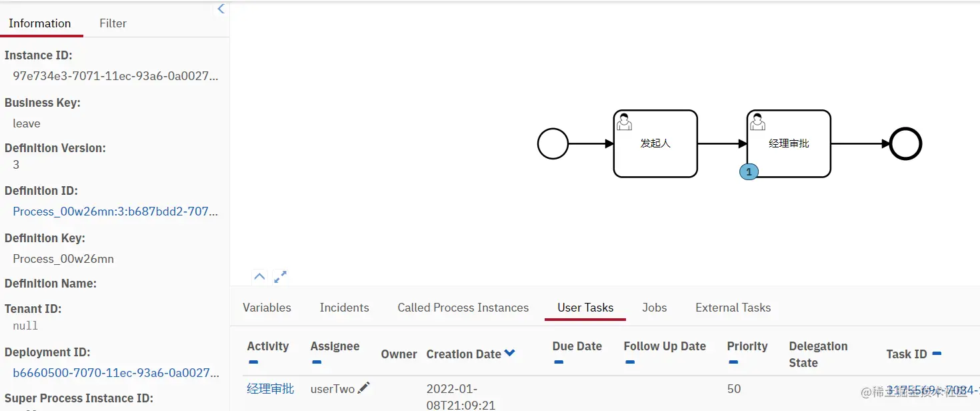Open the Incidents tab
980x411 pixels.
pyautogui.click(x=344, y=308)
